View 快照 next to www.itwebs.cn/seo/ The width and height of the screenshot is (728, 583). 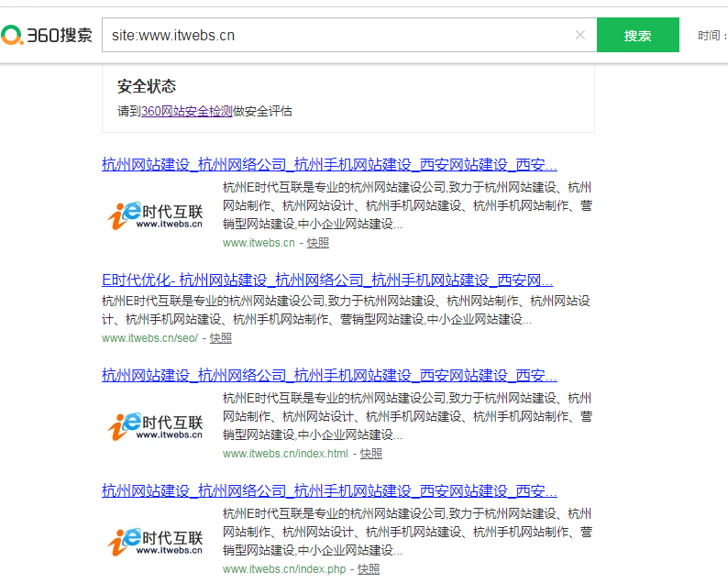coord(220,338)
